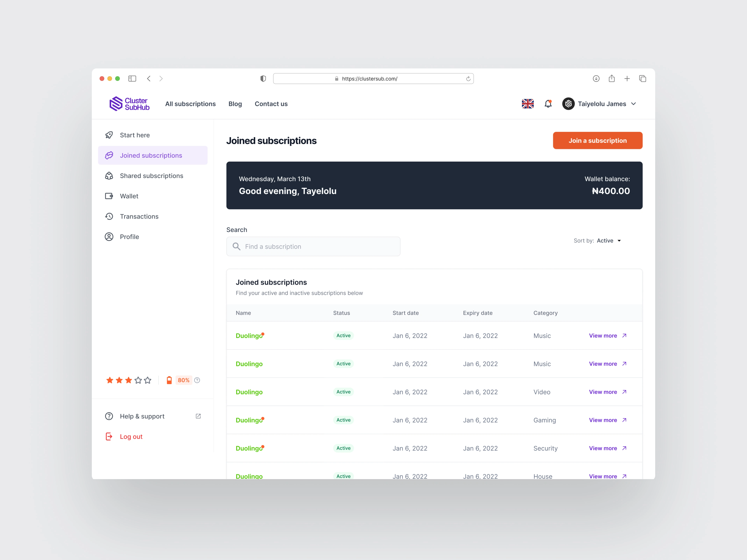
Task: Click View more on the Video row
Action: (x=603, y=392)
